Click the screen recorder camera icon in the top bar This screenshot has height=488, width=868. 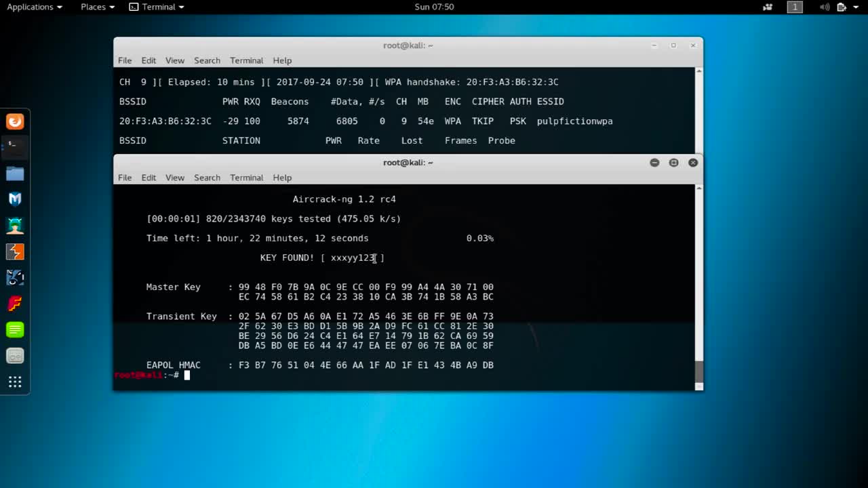[x=768, y=7]
